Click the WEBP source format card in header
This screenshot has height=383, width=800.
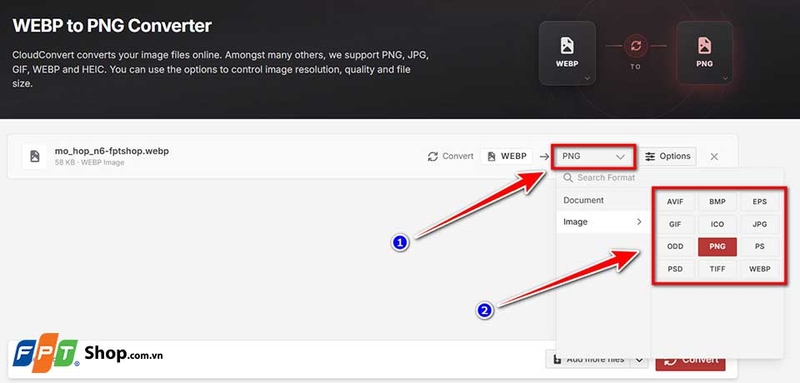(567, 53)
